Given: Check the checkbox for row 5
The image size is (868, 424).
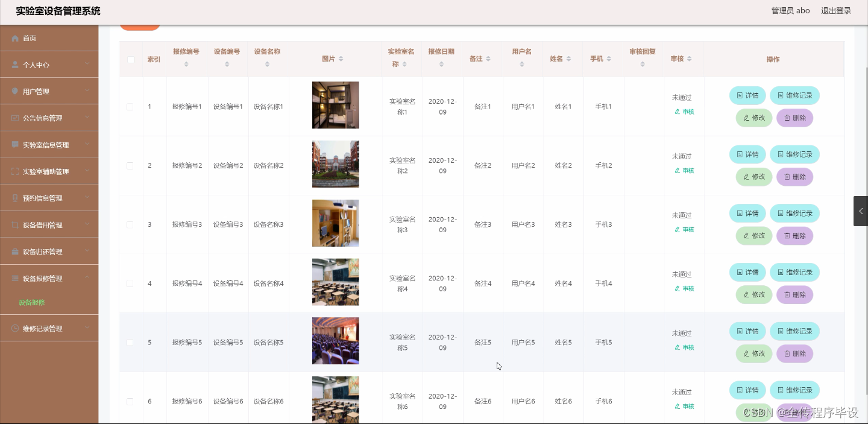Looking at the screenshot, I should (130, 342).
